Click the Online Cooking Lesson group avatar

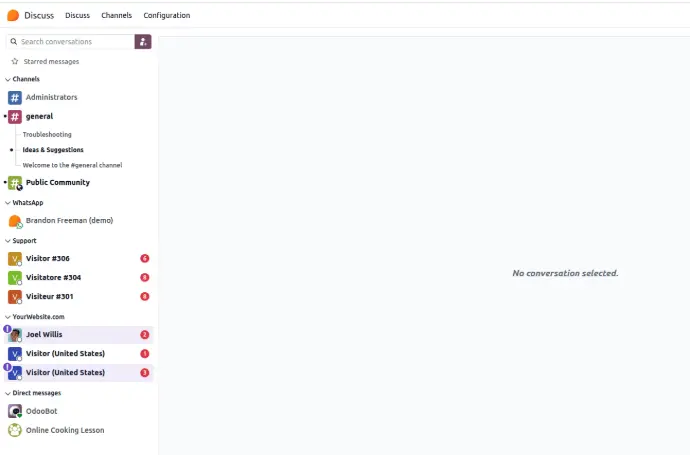tap(15, 430)
